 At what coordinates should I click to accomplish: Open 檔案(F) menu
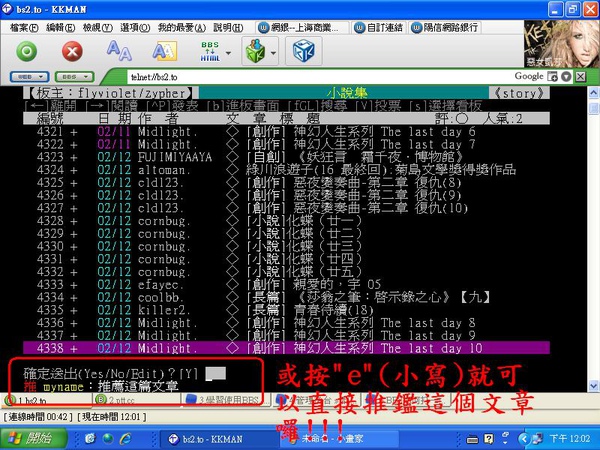[x=24, y=28]
